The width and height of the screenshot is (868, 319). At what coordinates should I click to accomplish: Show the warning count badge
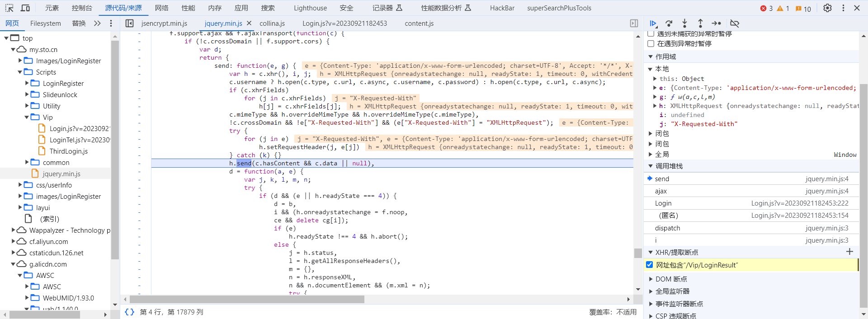point(783,8)
